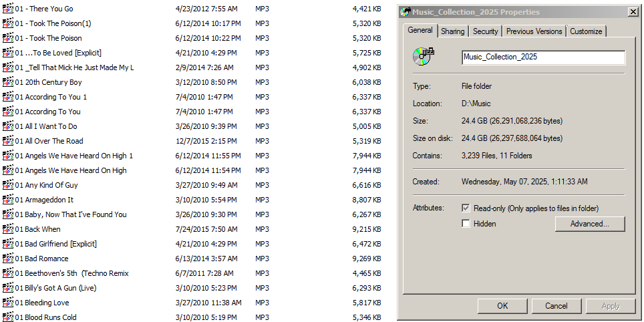Click the folder name field Music_Collection_2025

tap(543, 57)
